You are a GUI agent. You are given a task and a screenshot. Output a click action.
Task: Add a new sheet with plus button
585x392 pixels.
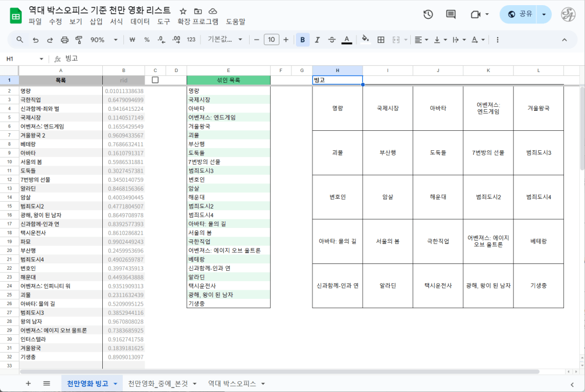point(28,383)
